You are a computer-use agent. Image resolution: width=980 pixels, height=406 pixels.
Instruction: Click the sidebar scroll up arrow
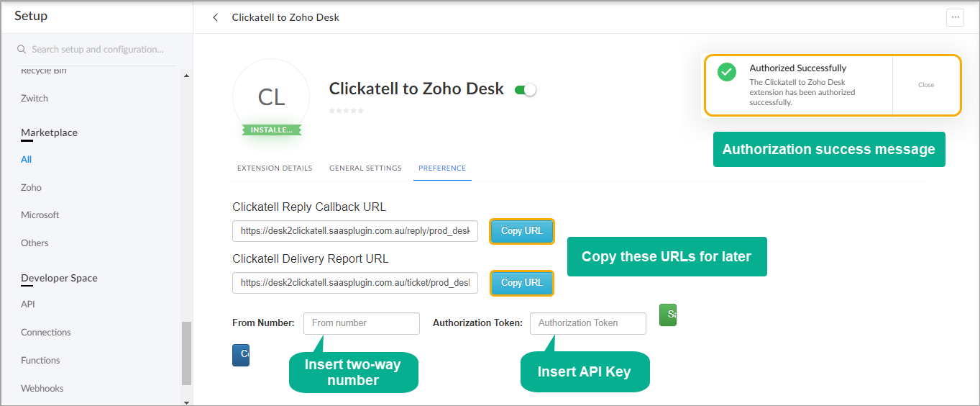coord(187,76)
